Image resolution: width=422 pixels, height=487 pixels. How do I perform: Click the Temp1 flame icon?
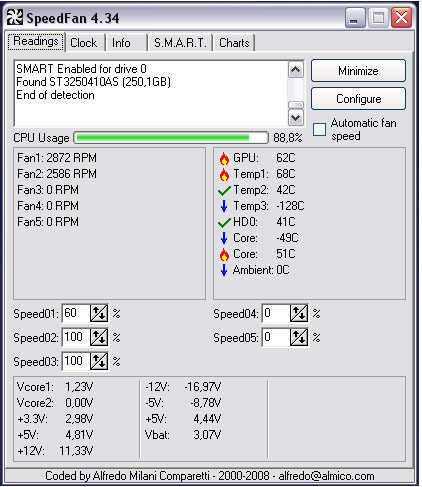pyautogui.click(x=224, y=174)
